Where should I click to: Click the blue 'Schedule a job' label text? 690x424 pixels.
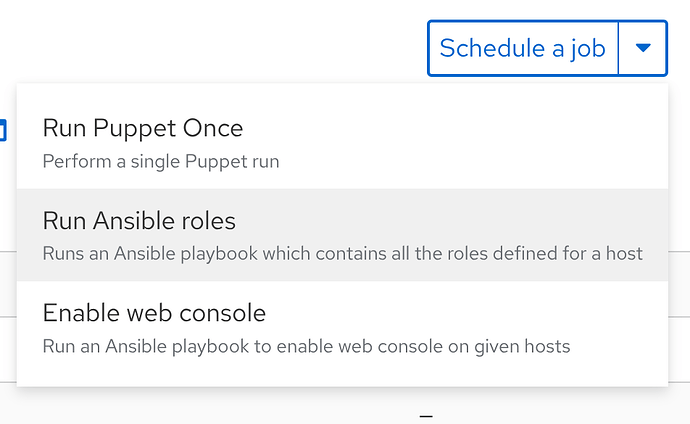pyautogui.click(x=522, y=48)
